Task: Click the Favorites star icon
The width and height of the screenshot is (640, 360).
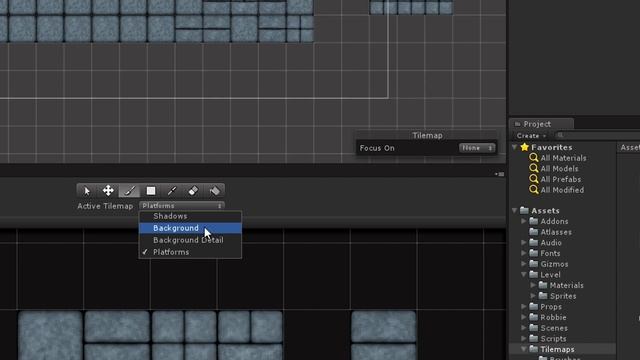Action: tap(524, 147)
